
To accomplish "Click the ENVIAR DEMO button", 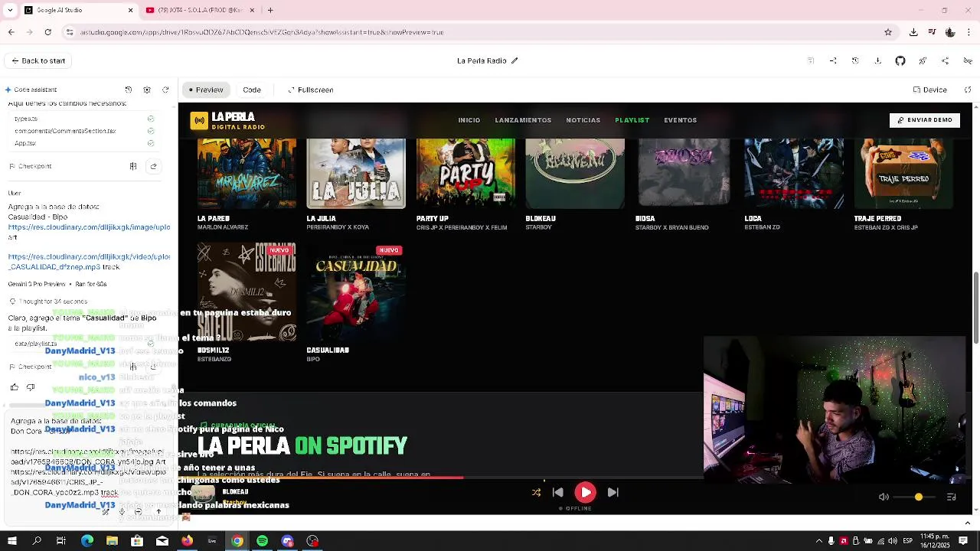I will [924, 120].
